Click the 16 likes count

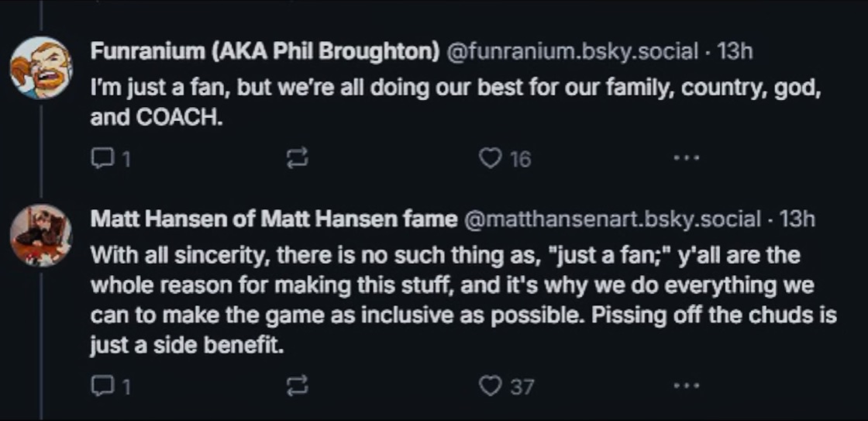click(520, 160)
